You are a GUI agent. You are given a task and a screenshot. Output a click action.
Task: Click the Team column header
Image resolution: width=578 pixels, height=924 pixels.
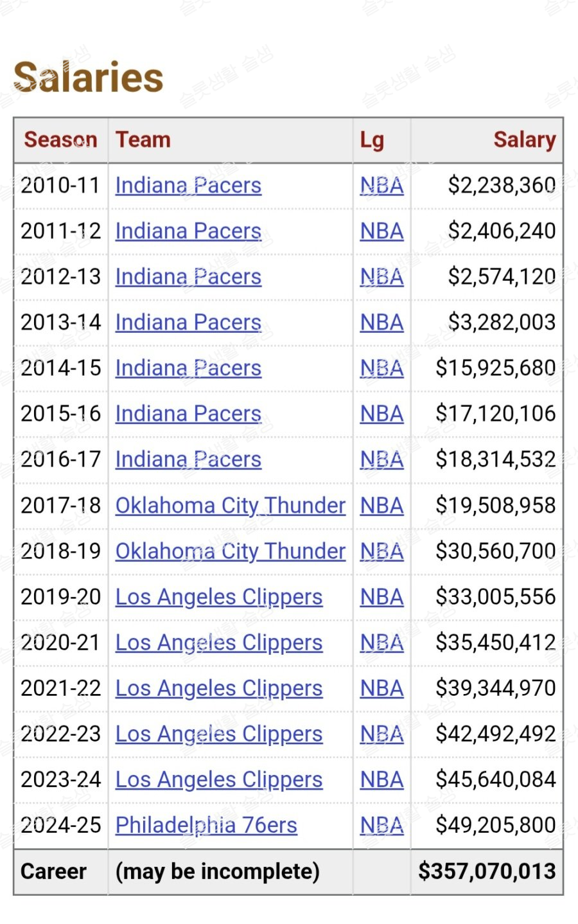pyautogui.click(x=143, y=139)
